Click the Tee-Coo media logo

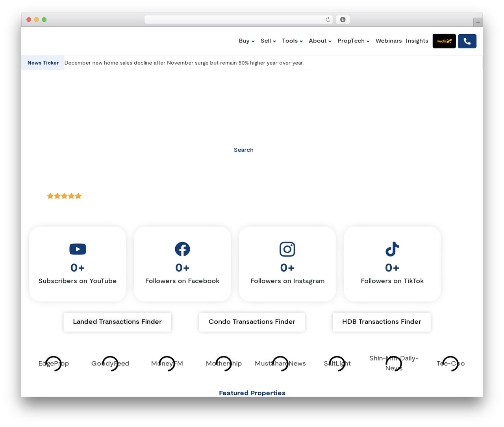pyautogui.click(x=450, y=364)
